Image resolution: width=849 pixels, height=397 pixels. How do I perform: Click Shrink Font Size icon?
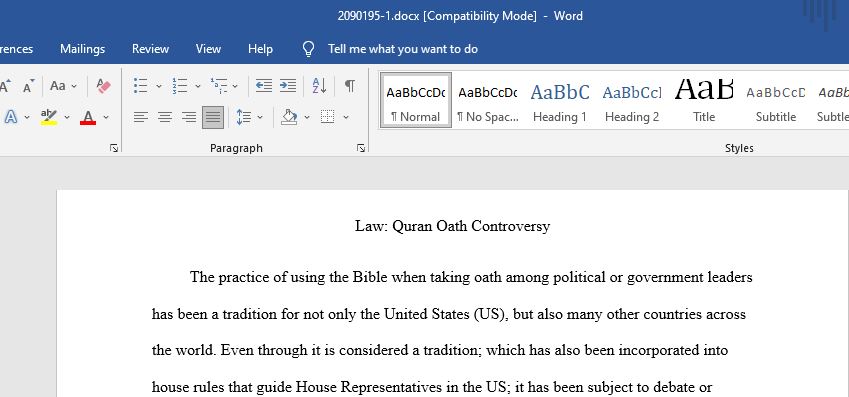pyautogui.click(x=29, y=86)
